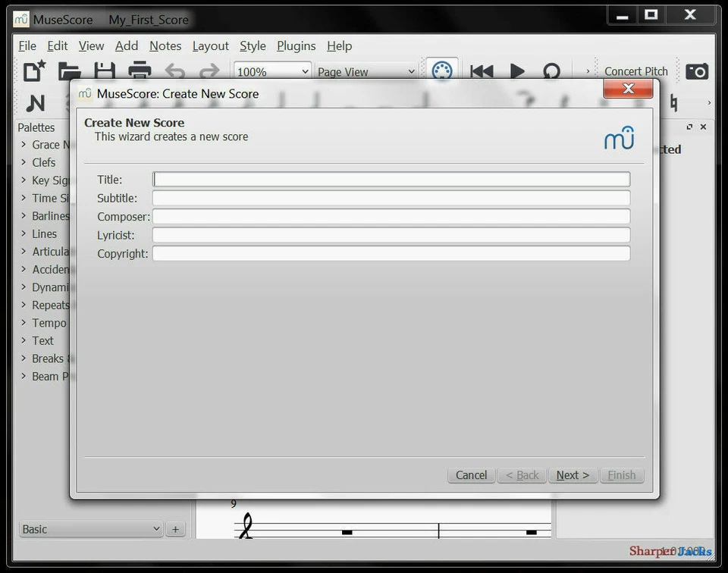Viewport: 728px width, 573px height.
Task: Enable Concert Pitch
Action: pos(636,70)
